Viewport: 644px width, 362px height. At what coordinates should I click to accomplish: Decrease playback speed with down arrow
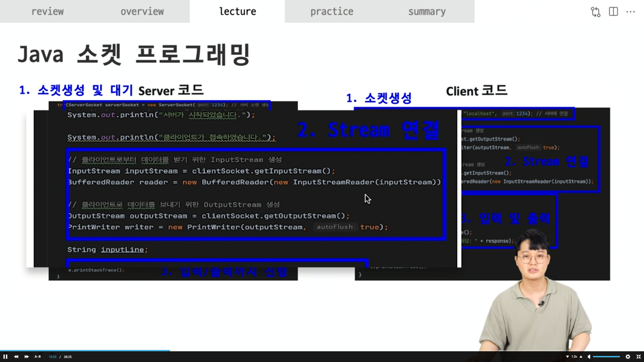pyautogui.click(x=568, y=357)
